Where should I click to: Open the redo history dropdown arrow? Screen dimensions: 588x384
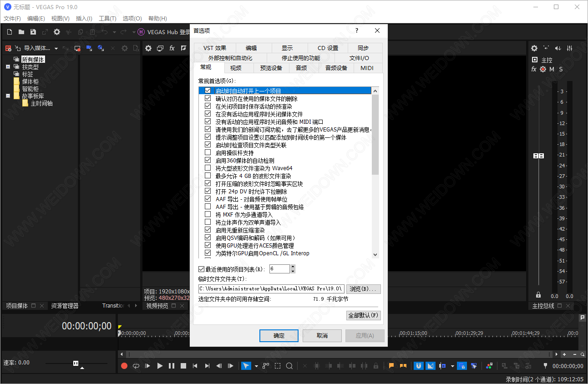click(x=134, y=32)
